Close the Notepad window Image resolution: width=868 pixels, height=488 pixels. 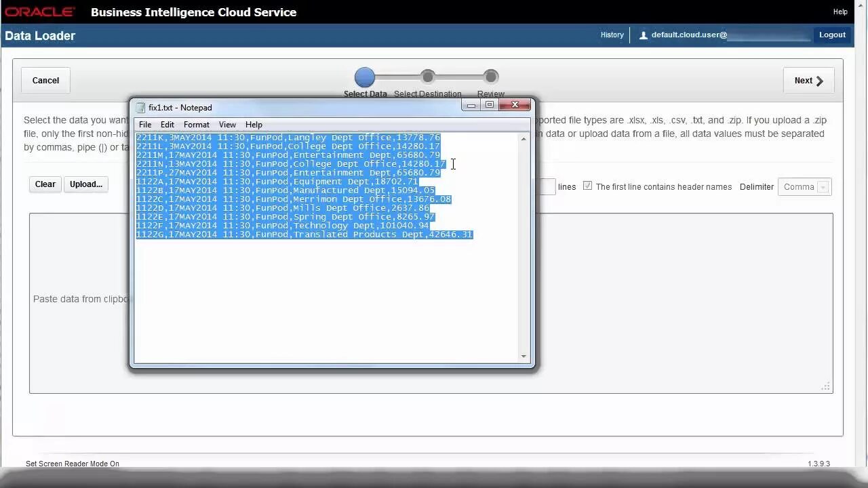coord(515,105)
